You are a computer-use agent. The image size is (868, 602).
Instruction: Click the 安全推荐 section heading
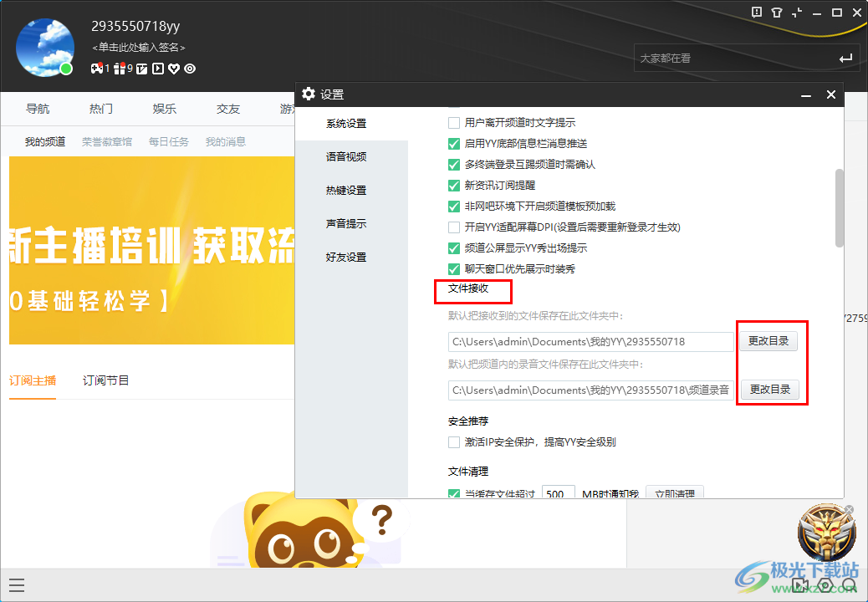tap(468, 421)
